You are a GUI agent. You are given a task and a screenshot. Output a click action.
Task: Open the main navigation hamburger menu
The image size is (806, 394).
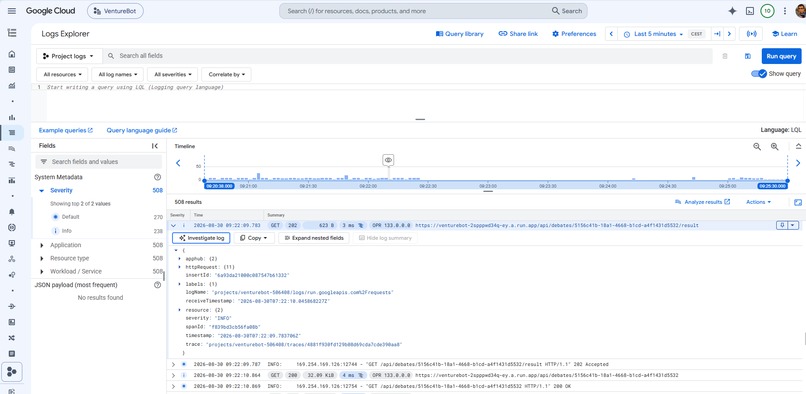tap(12, 11)
